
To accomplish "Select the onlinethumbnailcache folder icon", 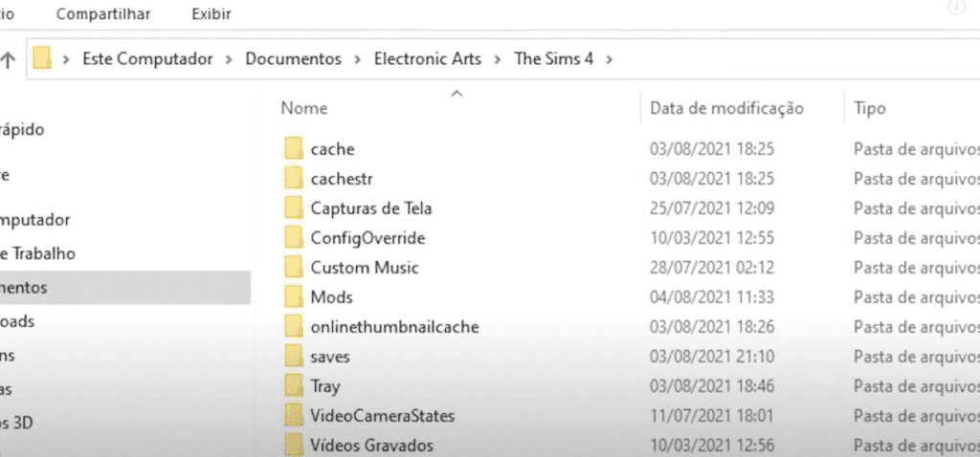I will (293, 327).
